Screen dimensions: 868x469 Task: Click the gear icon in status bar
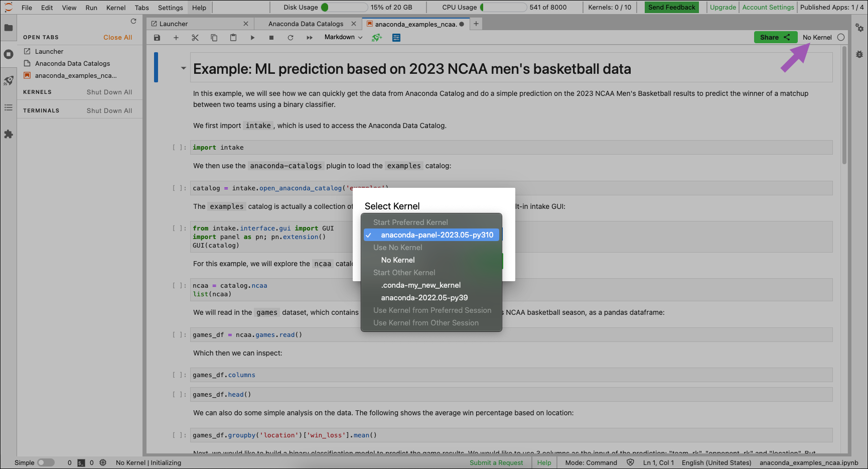(103, 463)
